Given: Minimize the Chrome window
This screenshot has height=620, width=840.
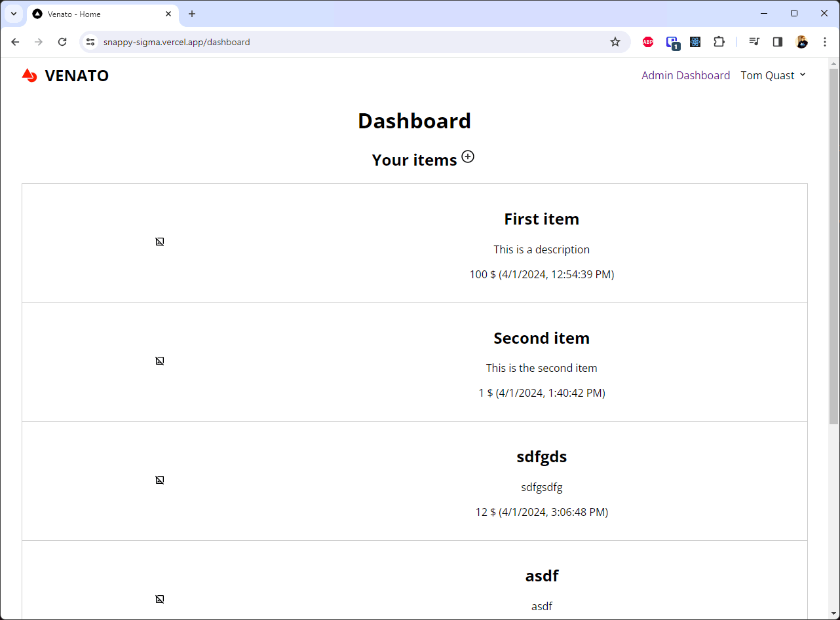Looking at the screenshot, I should (x=764, y=13).
